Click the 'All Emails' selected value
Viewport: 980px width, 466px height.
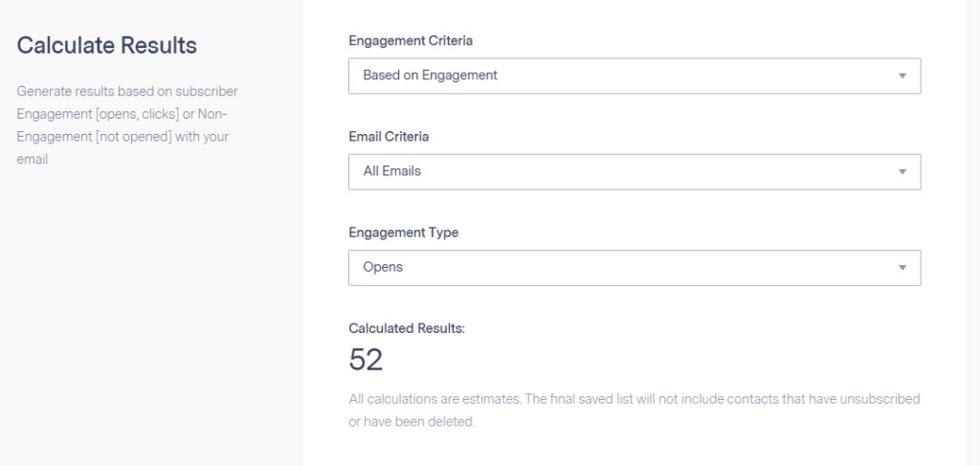391,172
